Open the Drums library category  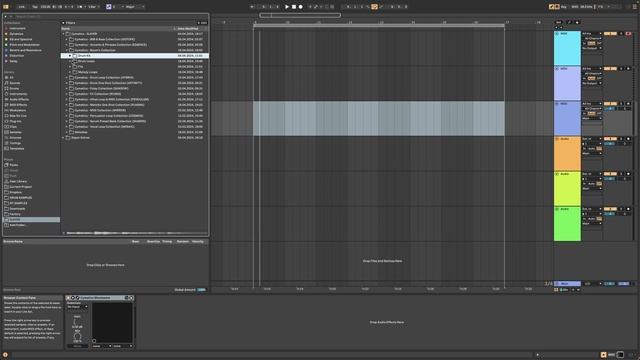pos(14,88)
